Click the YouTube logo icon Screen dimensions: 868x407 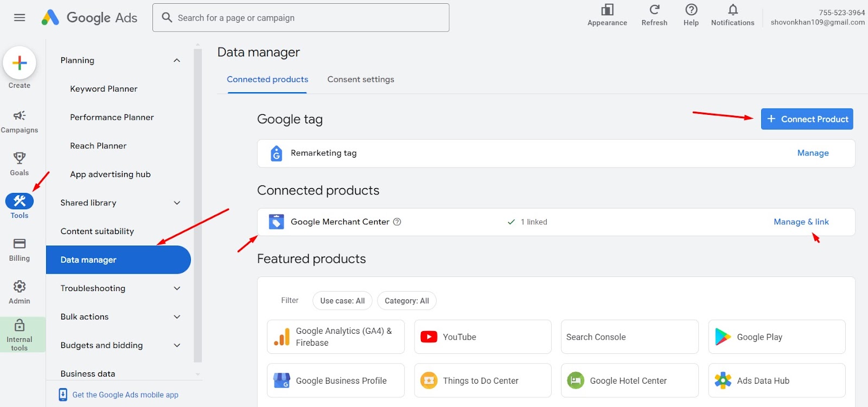(x=429, y=337)
